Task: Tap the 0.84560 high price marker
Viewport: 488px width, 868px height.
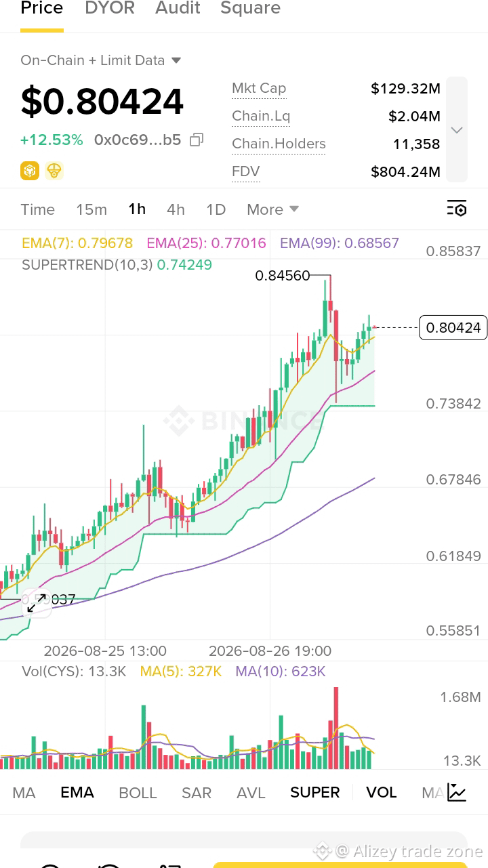Action: (x=283, y=275)
